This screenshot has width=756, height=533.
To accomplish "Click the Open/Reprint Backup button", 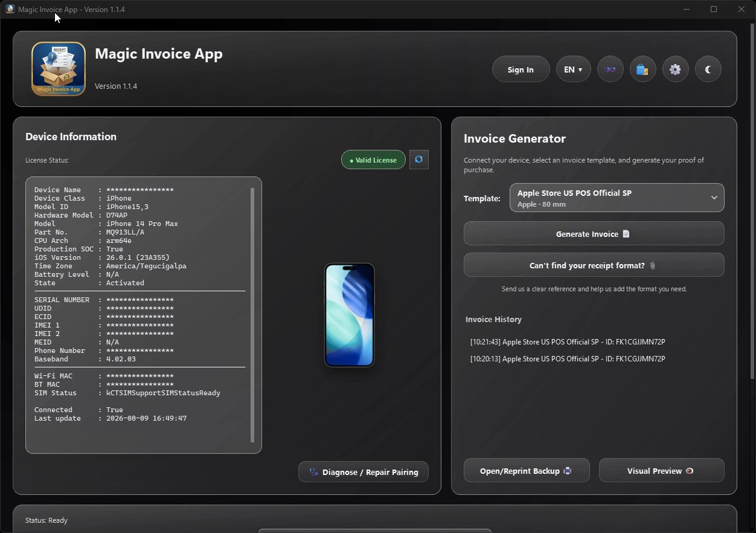I will pyautogui.click(x=527, y=471).
